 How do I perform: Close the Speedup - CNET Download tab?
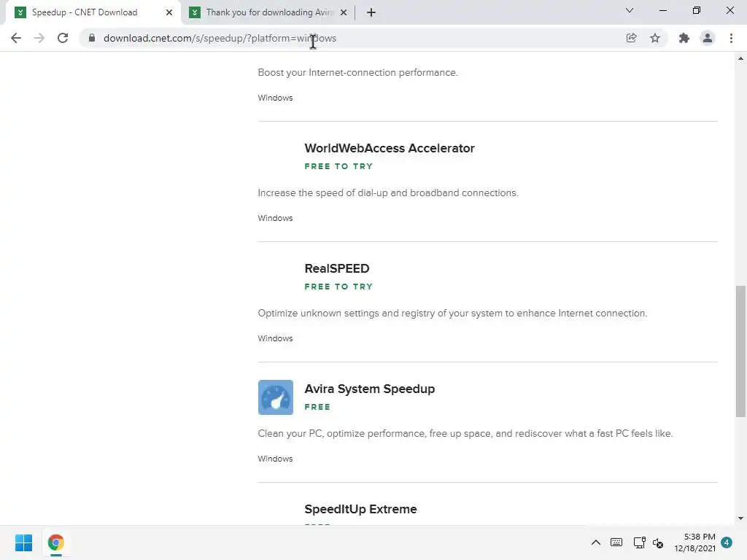click(x=169, y=12)
